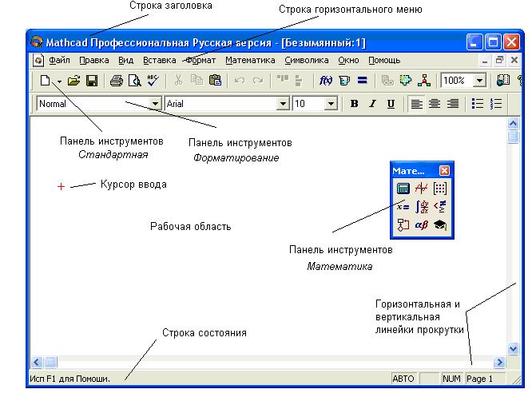Open Greek αβ palette in Math panel
532x393 pixels.
coord(422,225)
